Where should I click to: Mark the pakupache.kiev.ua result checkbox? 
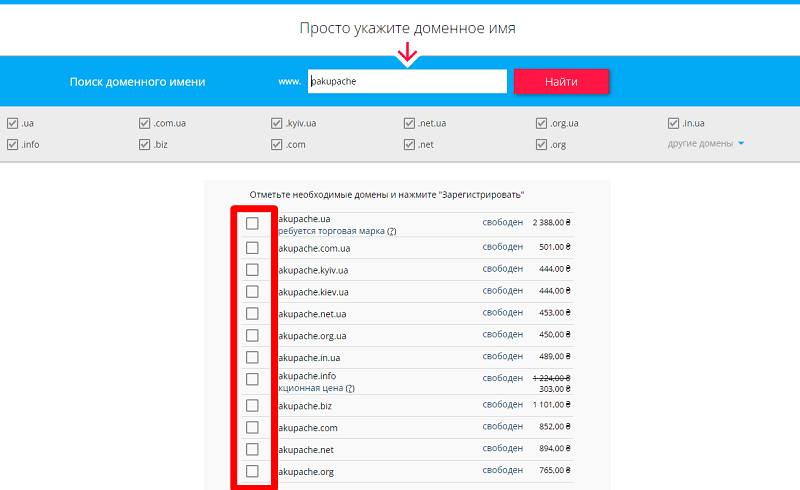point(252,291)
